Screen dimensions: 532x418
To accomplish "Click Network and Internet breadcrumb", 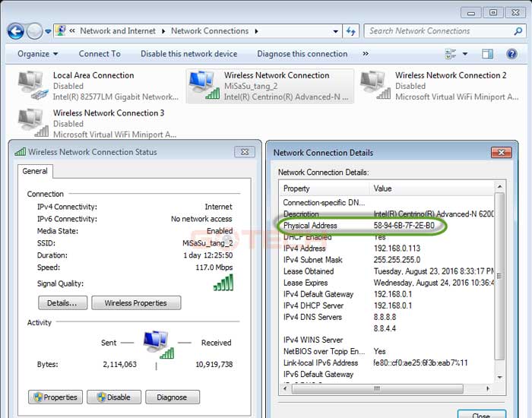I will tap(117, 31).
